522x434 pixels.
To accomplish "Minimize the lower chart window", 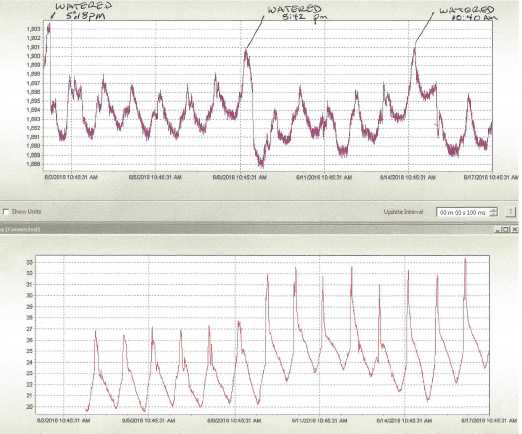I will [499, 229].
